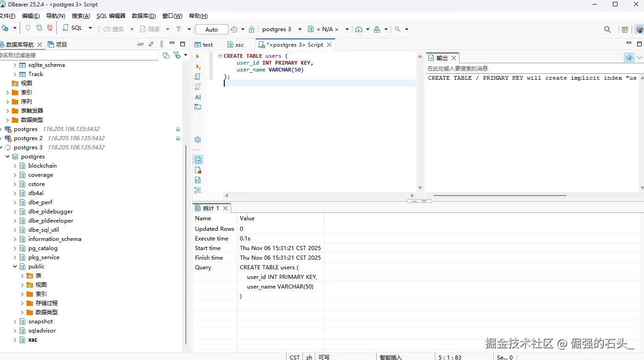Open the AI assistant in editor sidebar
644x360 pixels.
tap(198, 97)
